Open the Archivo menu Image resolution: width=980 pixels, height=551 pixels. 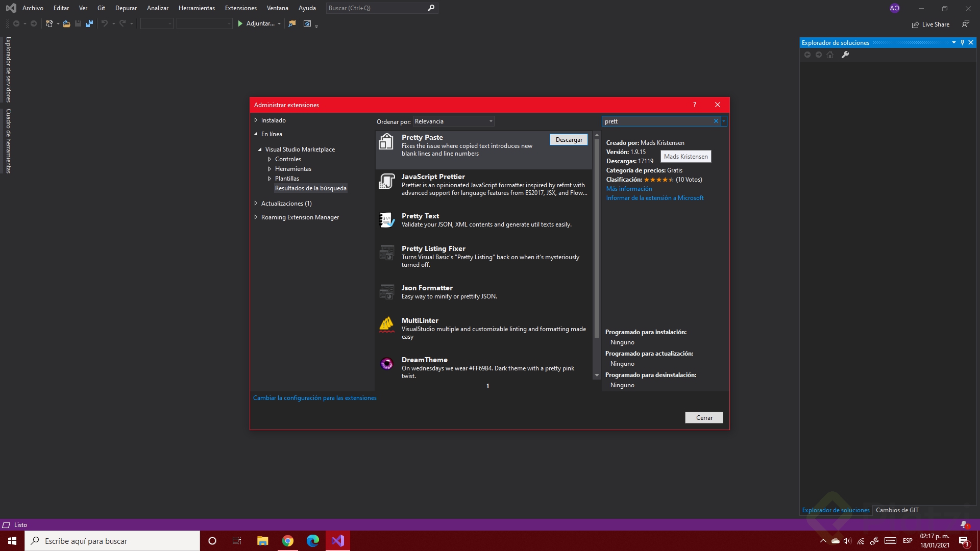click(33, 8)
